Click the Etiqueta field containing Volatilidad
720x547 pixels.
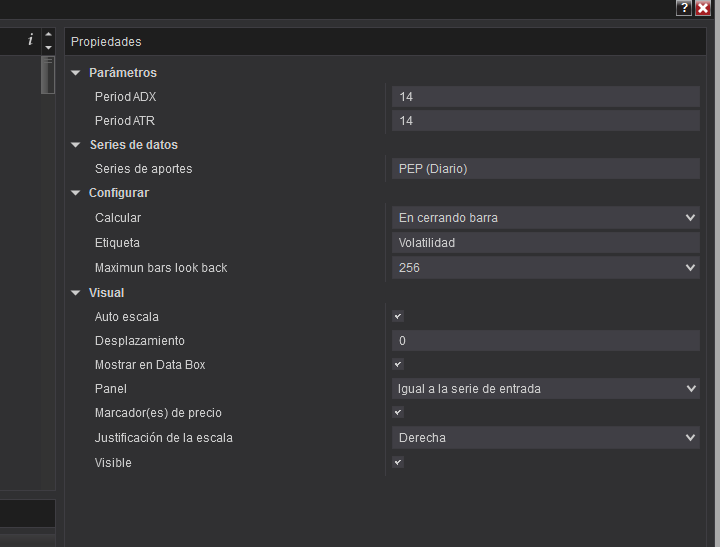pyautogui.click(x=546, y=243)
